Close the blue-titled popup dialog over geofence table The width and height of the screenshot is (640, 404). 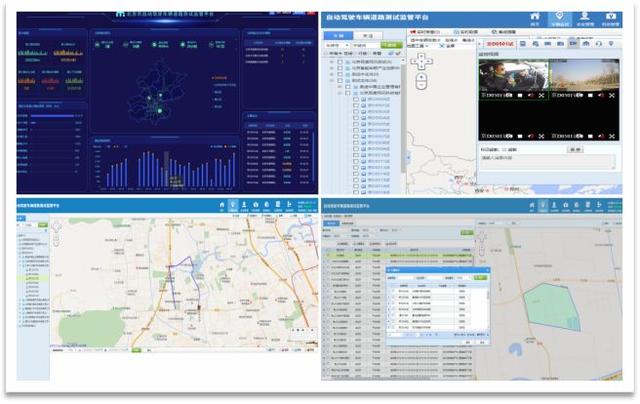click(x=487, y=270)
